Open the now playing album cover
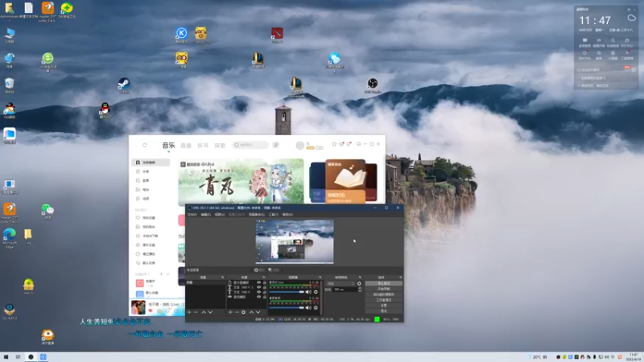 click(x=138, y=307)
